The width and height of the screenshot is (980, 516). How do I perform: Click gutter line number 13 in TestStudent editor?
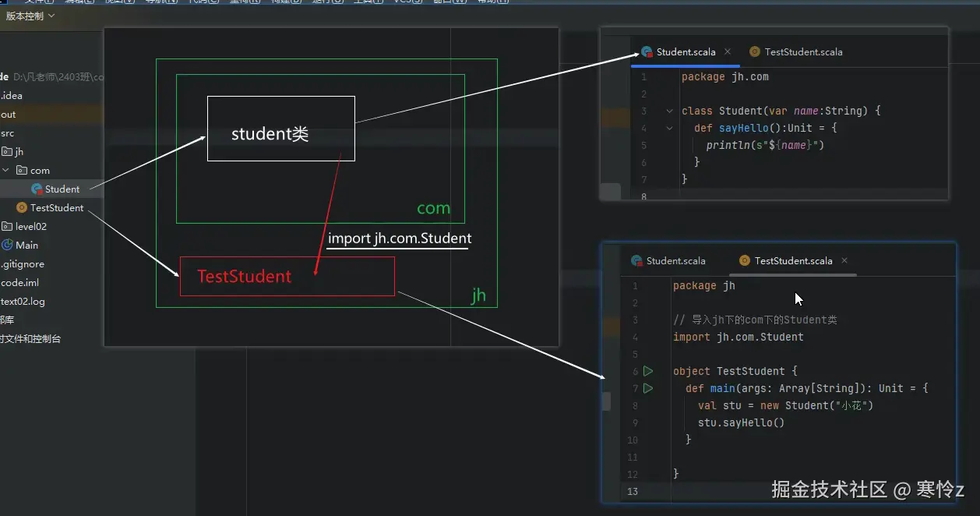click(x=632, y=491)
